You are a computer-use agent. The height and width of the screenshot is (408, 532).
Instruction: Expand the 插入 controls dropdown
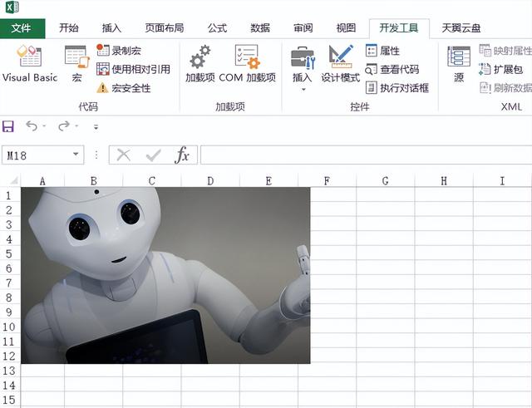click(303, 88)
